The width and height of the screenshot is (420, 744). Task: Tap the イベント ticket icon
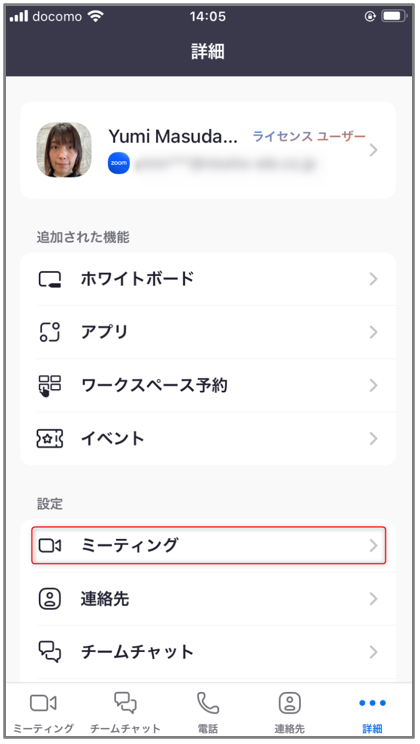coord(50,438)
